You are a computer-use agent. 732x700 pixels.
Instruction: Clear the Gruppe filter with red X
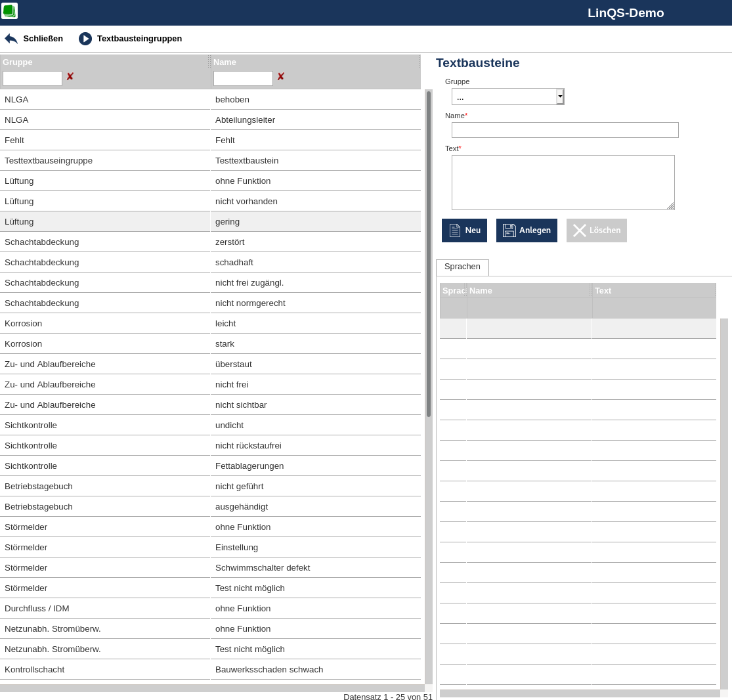(x=70, y=77)
